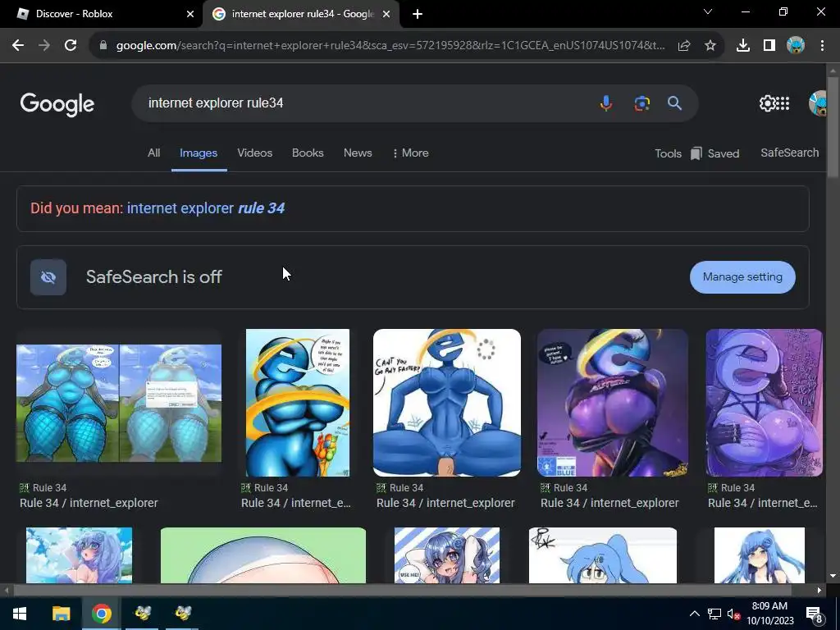The width and height of the screenshot is (840, 630).
Task: Focus the Chrome address bar URL
Action: [x=390, y=46]
